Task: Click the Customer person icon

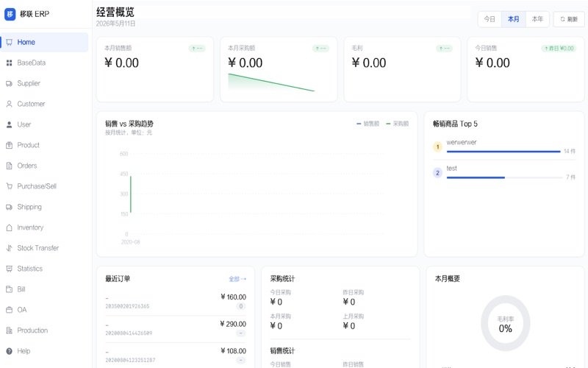Action: [x=9, y=104]
